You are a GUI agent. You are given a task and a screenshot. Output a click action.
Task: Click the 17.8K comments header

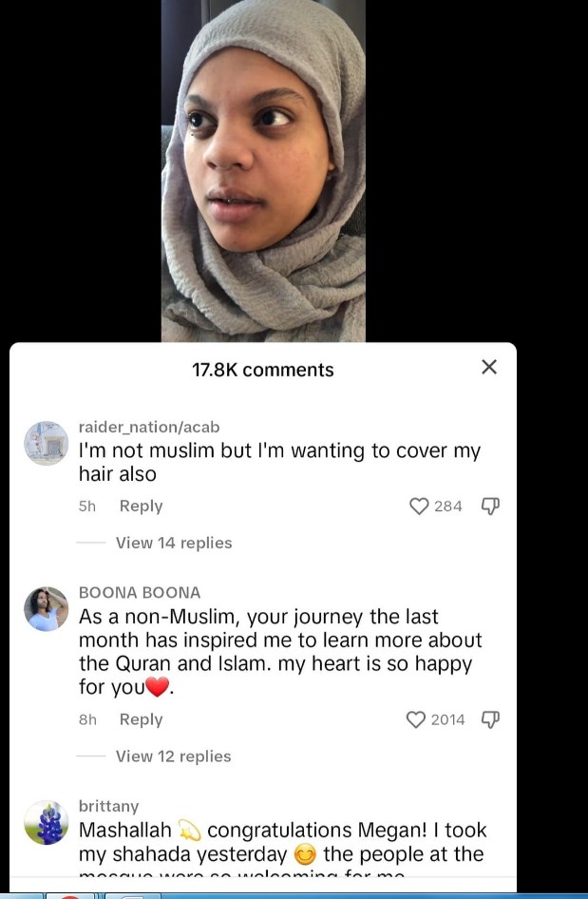pos(263,370)
